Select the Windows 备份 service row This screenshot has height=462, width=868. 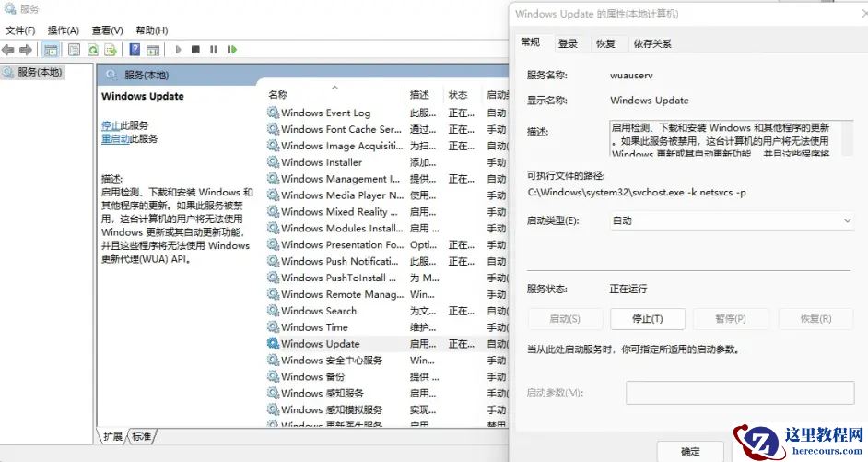386,376
